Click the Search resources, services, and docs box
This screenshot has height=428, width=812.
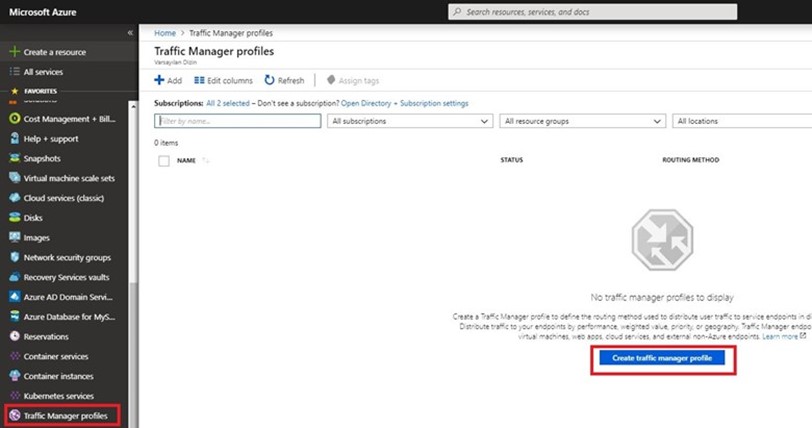[x=592, y=12]
